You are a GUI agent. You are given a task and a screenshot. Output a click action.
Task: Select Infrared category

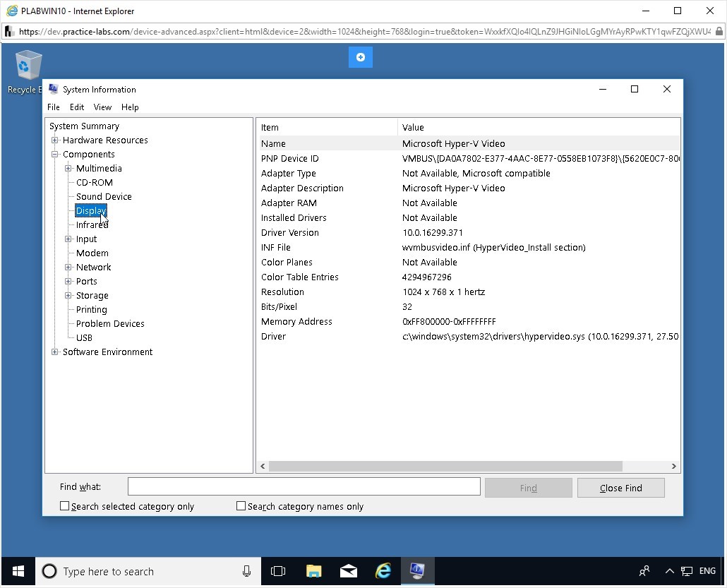[92, 225]
